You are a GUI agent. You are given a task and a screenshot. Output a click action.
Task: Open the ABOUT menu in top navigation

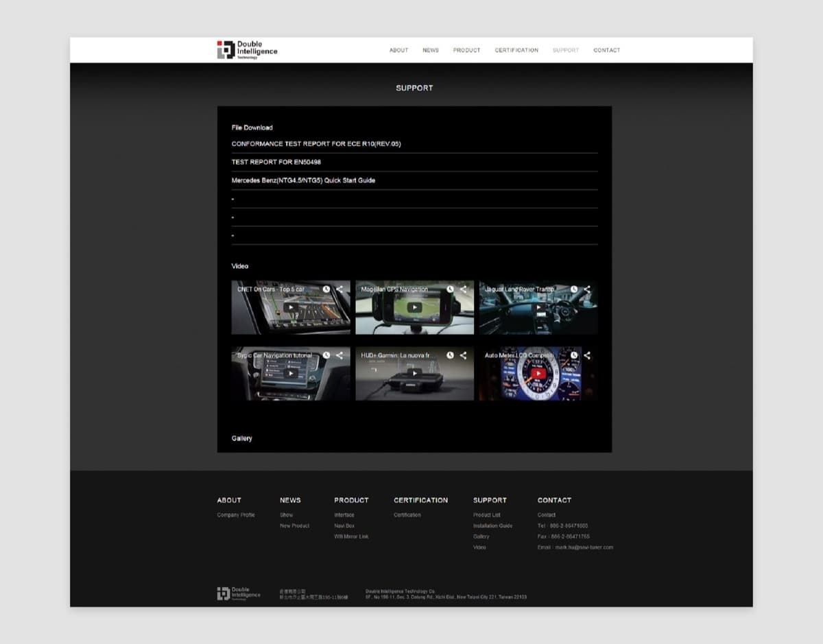tap(398, 50)
